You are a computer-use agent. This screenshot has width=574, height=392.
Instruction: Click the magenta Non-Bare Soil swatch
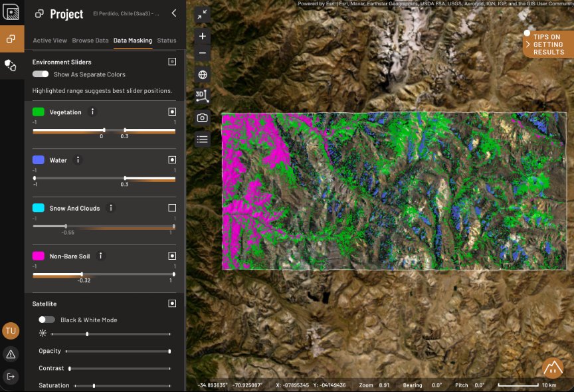pyautogui.click(x=39, y=256)
